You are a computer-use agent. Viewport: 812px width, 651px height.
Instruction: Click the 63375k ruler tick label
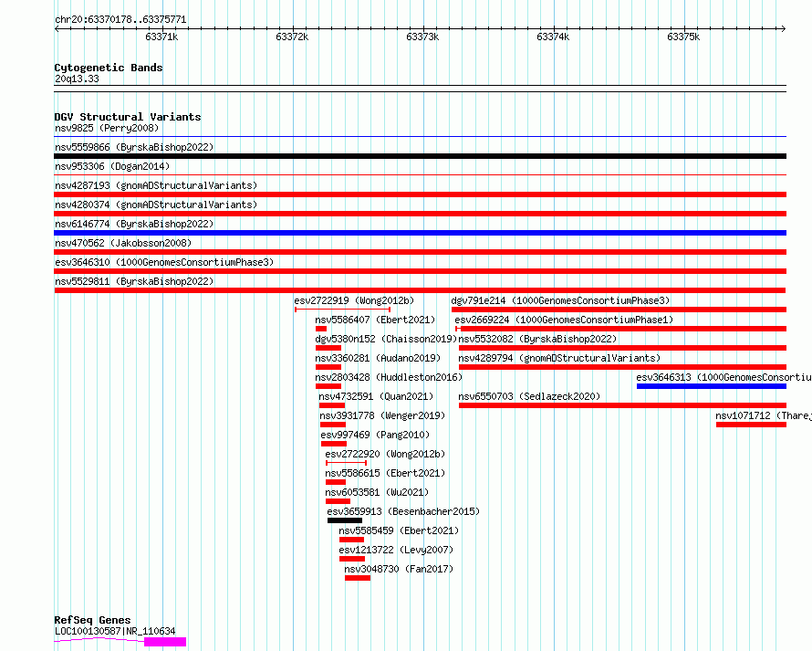[x=683, y=37]
